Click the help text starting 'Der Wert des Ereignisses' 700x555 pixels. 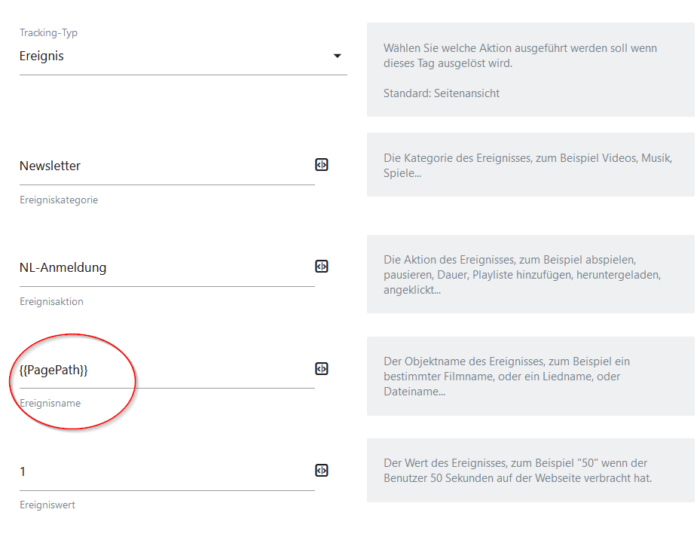click(x=517, y=471)
